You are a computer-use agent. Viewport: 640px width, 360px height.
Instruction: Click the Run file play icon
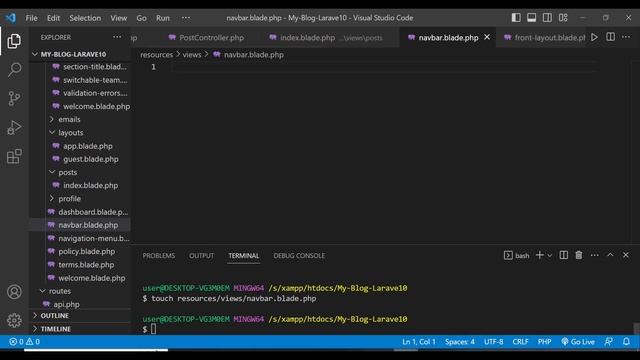coord(594,37)
